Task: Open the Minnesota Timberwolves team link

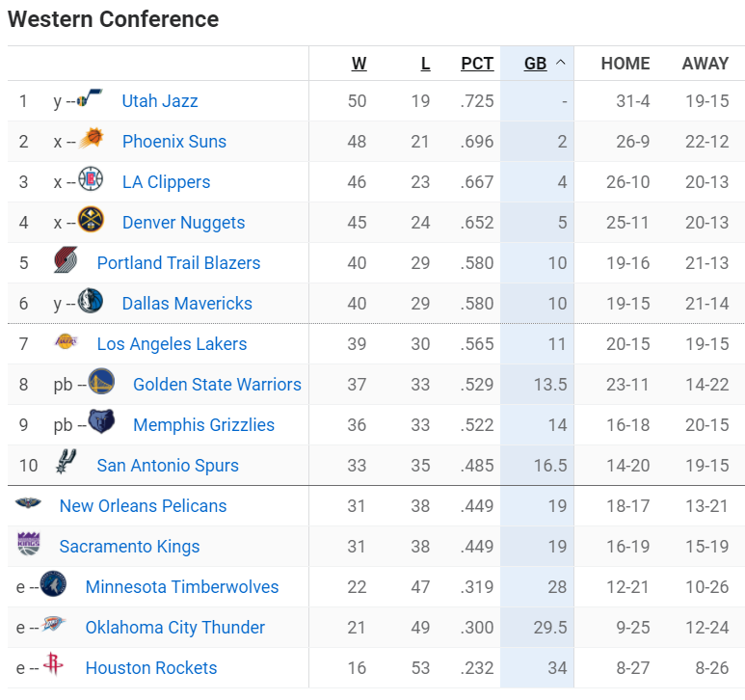Action: click(182, 587)
